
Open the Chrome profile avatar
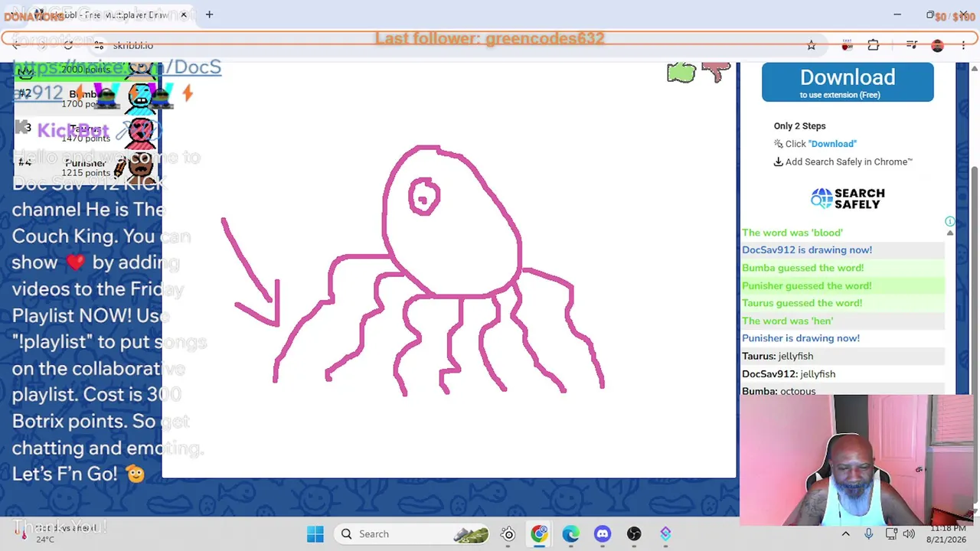938,45
